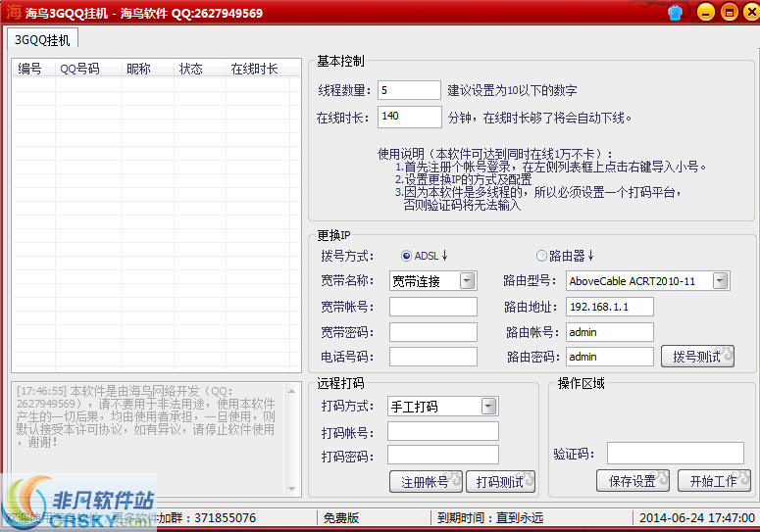Click the 电话号码 input field

tap(432, 357)
